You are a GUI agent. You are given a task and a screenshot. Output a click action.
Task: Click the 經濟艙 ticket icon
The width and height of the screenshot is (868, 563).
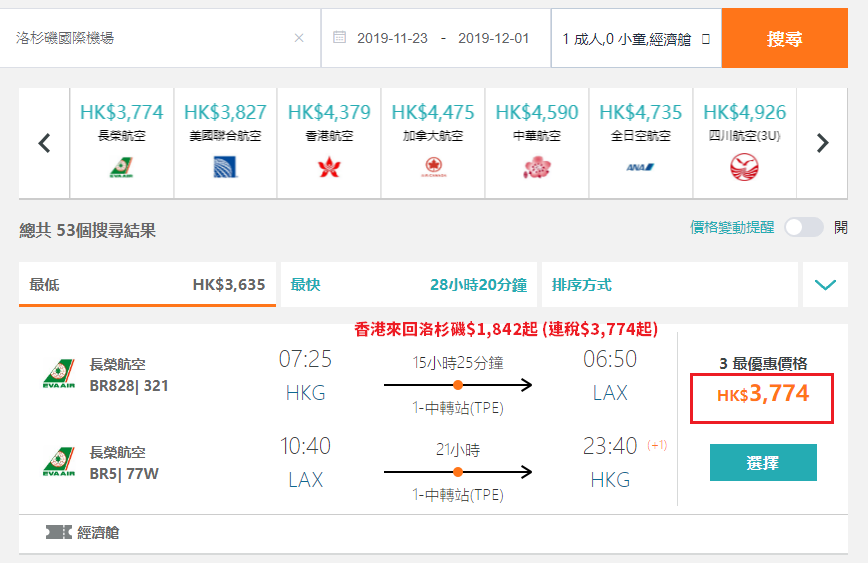point(59,533)
